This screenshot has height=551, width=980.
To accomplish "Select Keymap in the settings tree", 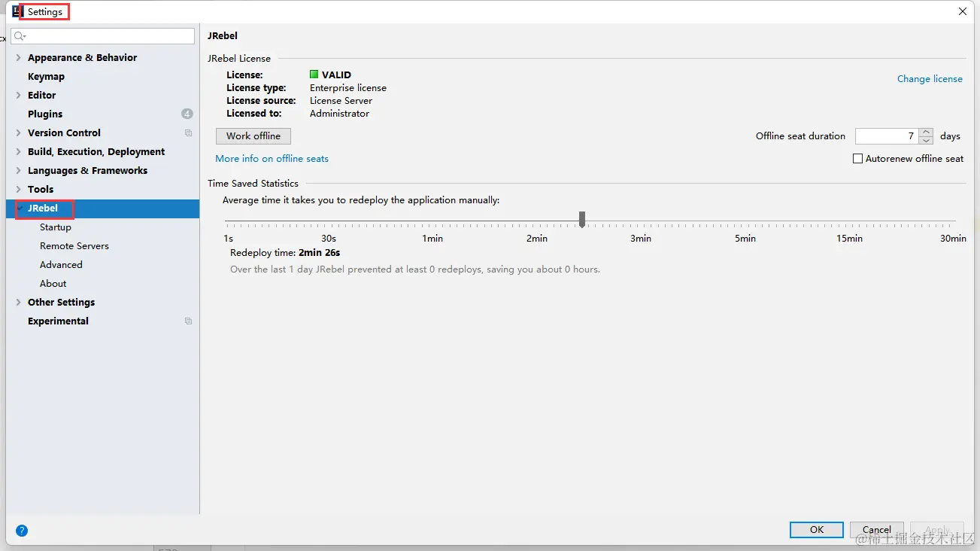I will click(x=46, y=77).
